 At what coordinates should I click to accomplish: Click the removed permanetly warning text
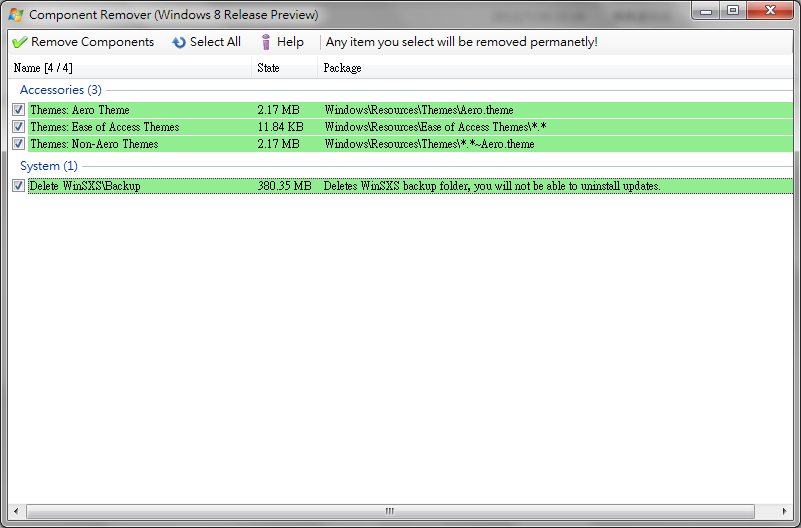pyautogui.click(x=462, y=42)
